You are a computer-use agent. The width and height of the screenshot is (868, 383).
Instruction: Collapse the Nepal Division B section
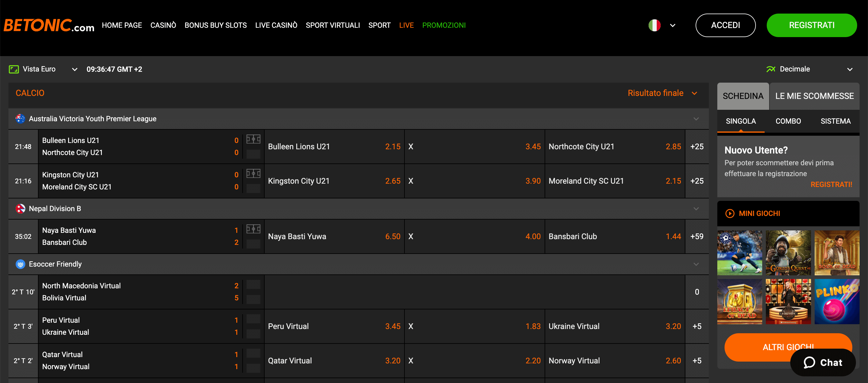[696, 208]
